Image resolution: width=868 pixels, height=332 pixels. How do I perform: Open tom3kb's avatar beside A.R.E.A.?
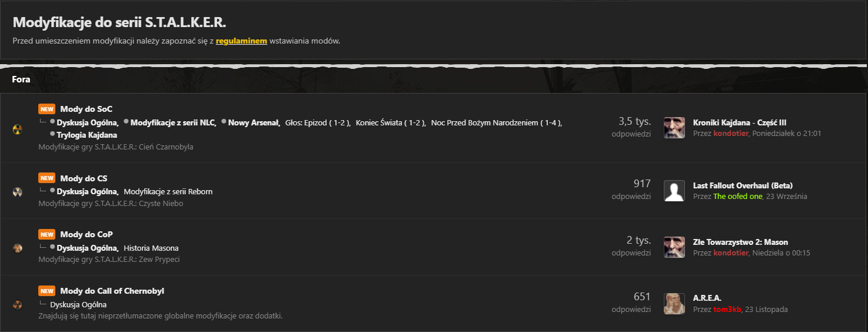click(674, 304)
